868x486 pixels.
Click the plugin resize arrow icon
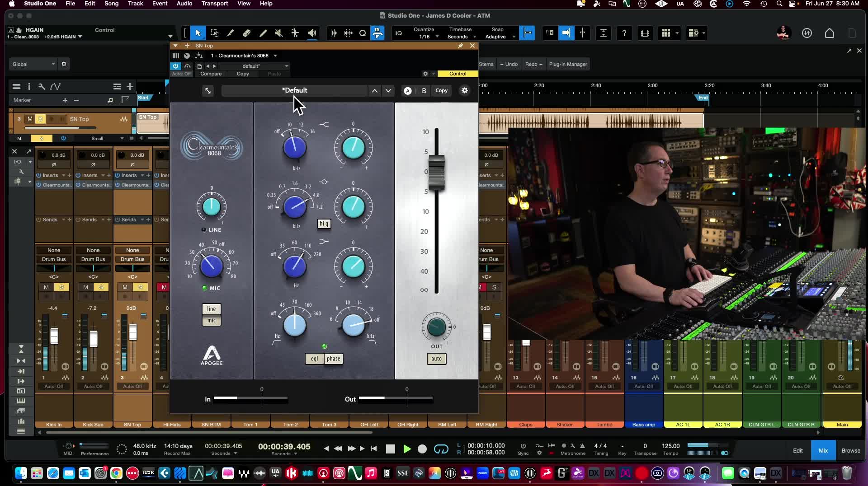pyautogui.click(x=208, y=91)
